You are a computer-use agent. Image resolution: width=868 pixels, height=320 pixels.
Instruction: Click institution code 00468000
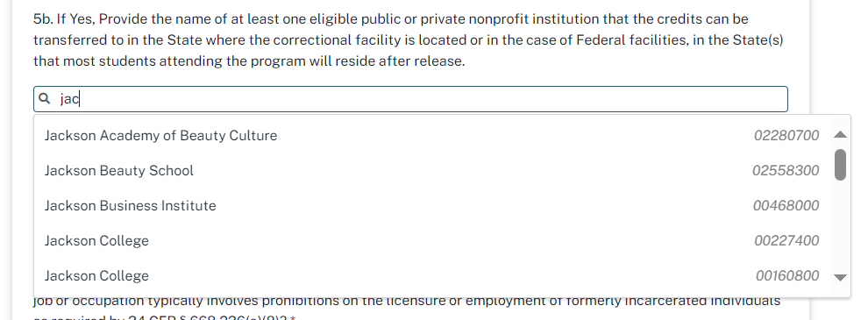click(786, 205)
